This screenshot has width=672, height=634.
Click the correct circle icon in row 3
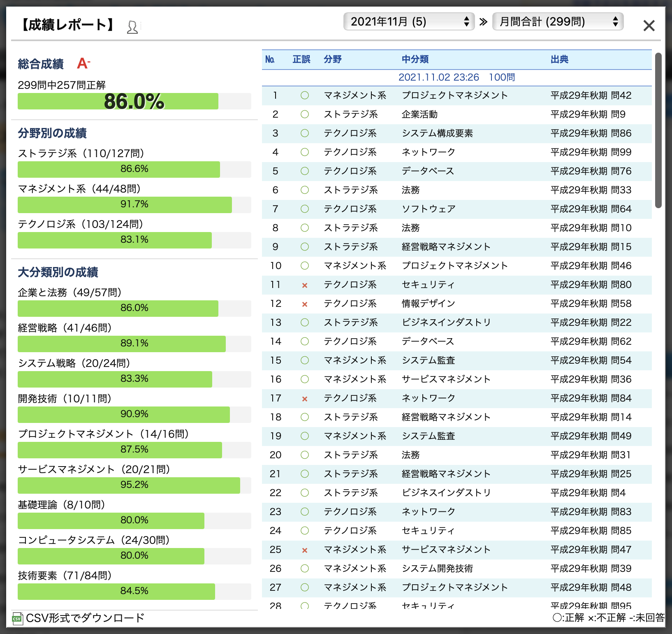305,133
